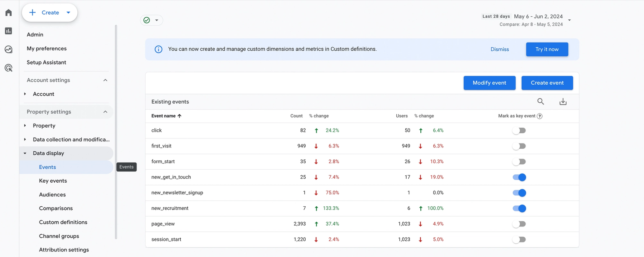
Task: Click the info icon in the banner
Action: pos(158,49)
